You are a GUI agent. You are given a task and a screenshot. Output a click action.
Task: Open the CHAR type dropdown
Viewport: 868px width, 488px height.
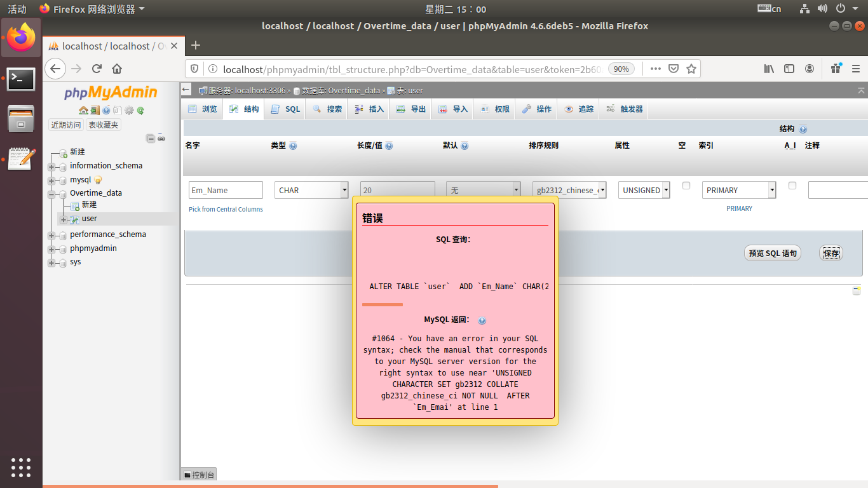pyautogui.click(x=312, y=190)
